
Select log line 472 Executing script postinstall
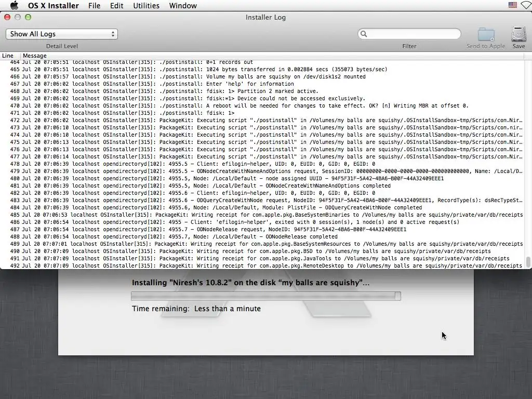[x=262, y=120]
